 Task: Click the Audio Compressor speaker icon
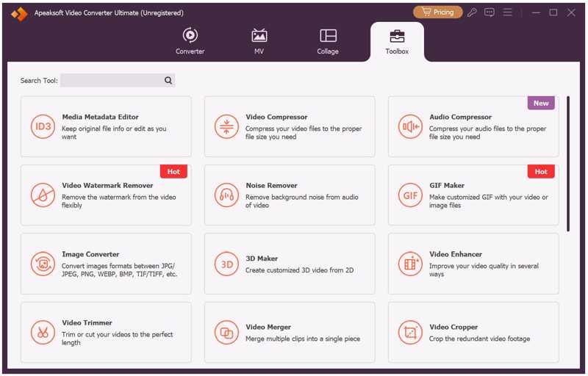click(x=410, y=126)
